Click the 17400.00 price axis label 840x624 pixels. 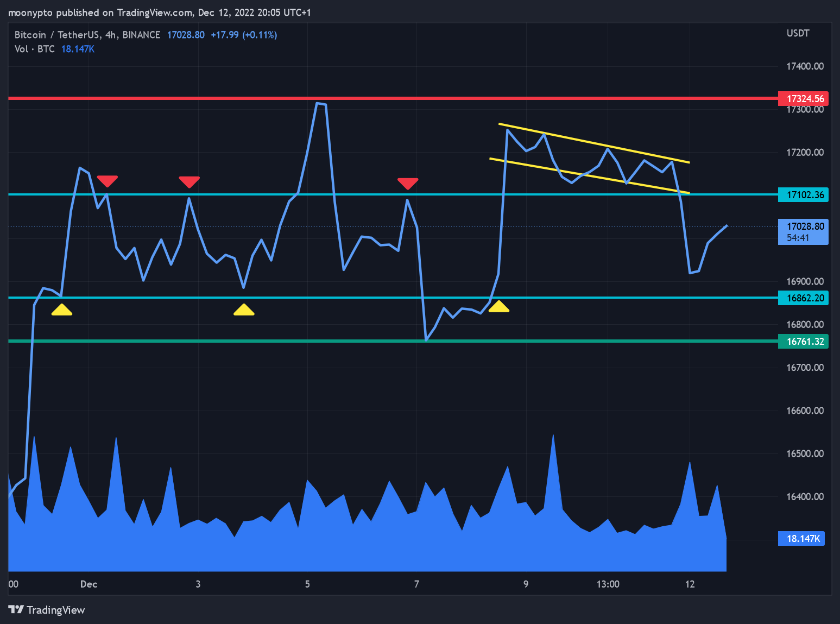805,66
